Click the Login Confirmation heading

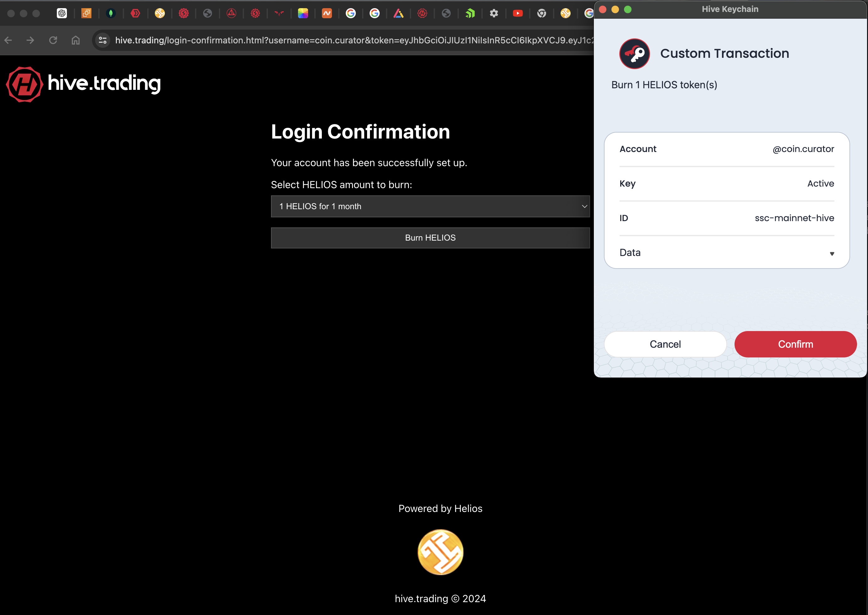[x=361, y=132]
